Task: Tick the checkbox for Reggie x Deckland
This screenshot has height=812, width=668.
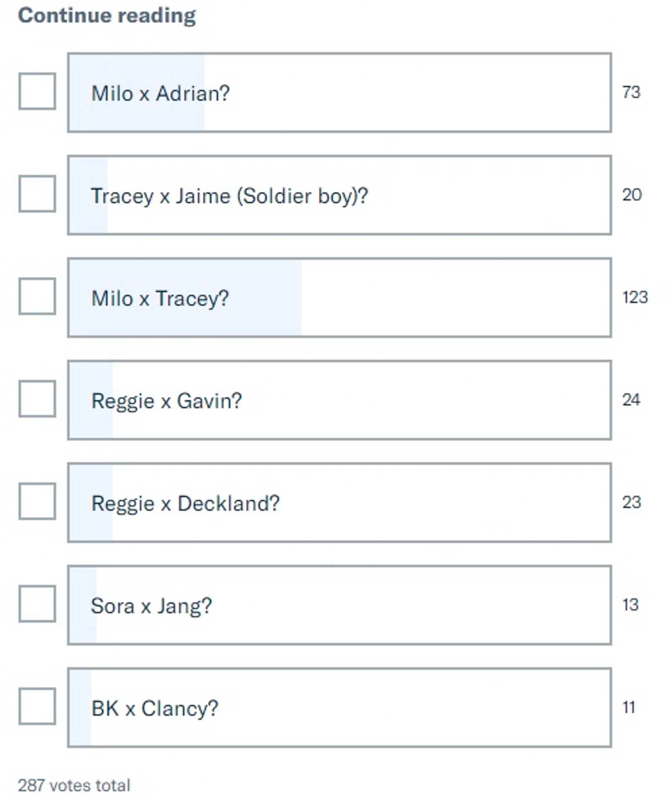Action: pyautogui.click(x=37, y=502)
